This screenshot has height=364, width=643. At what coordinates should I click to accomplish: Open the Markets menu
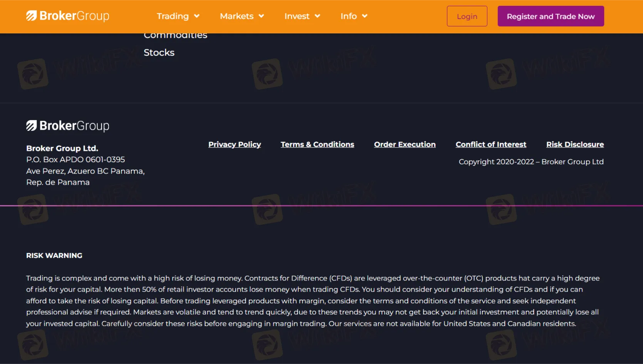point(236,16)
